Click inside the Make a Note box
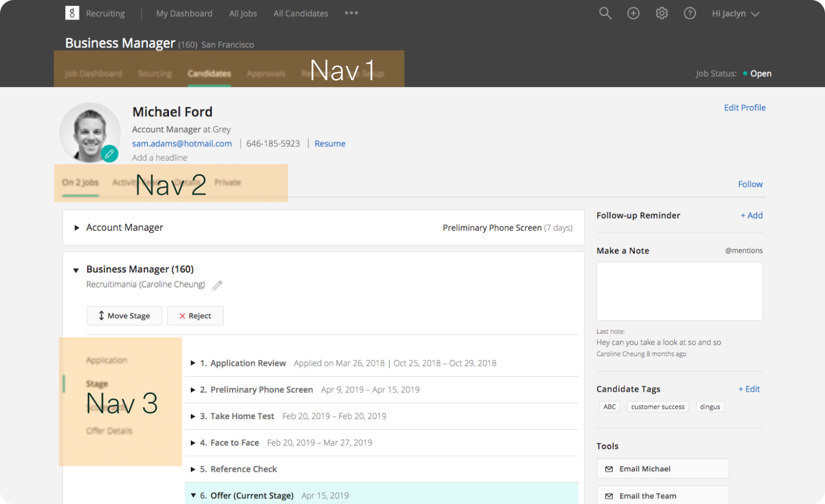The width and height of the screenshot is (825, 504). click(x=679, y=291)
